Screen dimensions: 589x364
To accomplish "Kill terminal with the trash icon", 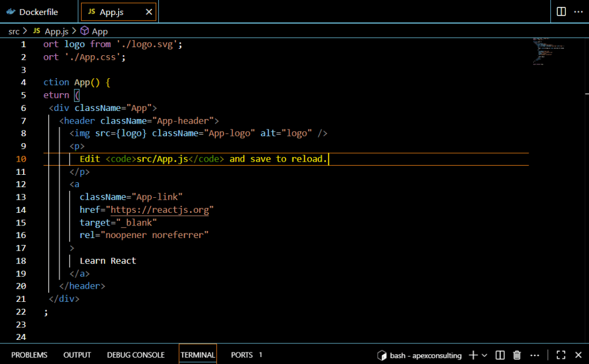I will point(517,355).
